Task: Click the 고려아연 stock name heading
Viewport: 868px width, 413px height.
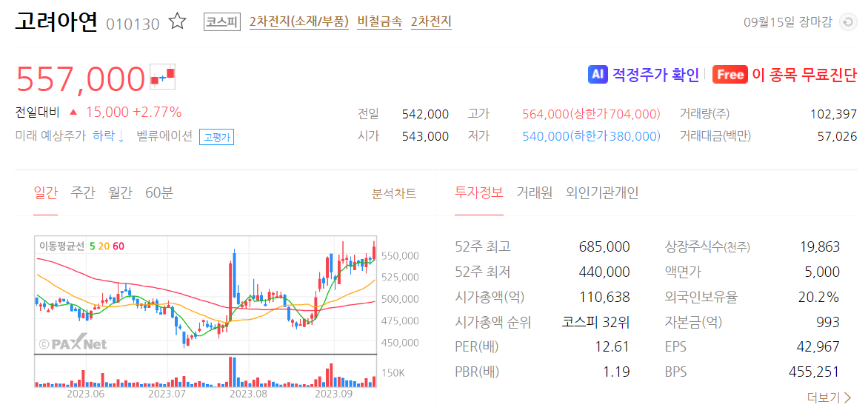Action: click(x=56, y=21)
